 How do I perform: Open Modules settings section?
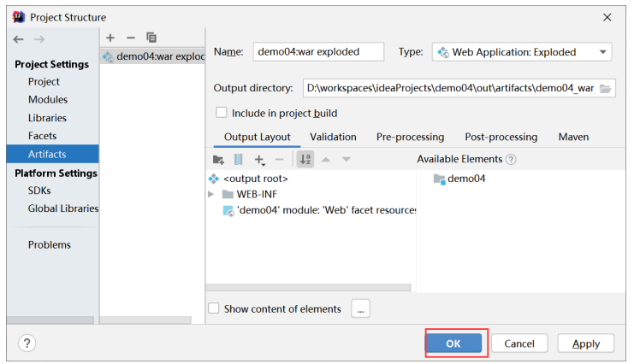pyautogui.click(x=48, y=99)
